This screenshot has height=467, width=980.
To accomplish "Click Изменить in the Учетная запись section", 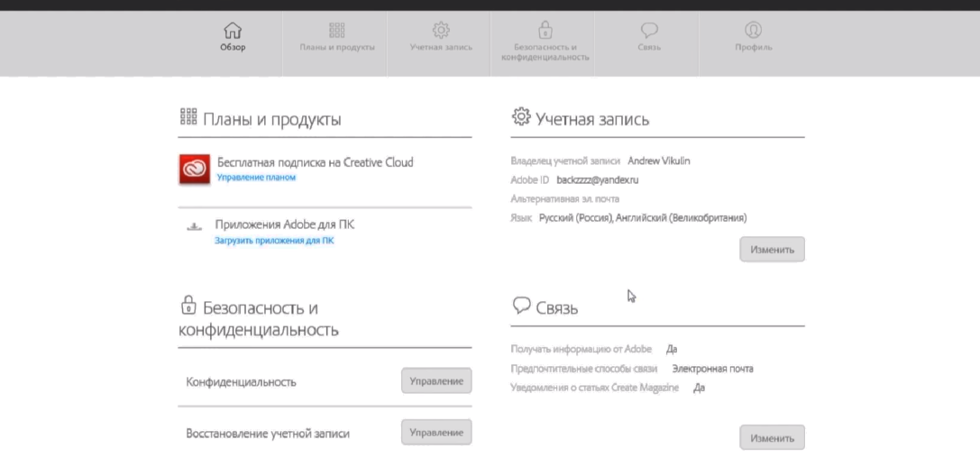I will (772, 250).
